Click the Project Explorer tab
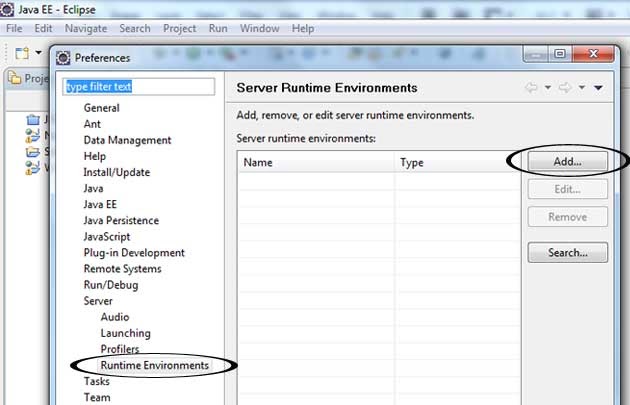Image resolution: width=630 pixels, height=405 pixels. click(28, 78)
